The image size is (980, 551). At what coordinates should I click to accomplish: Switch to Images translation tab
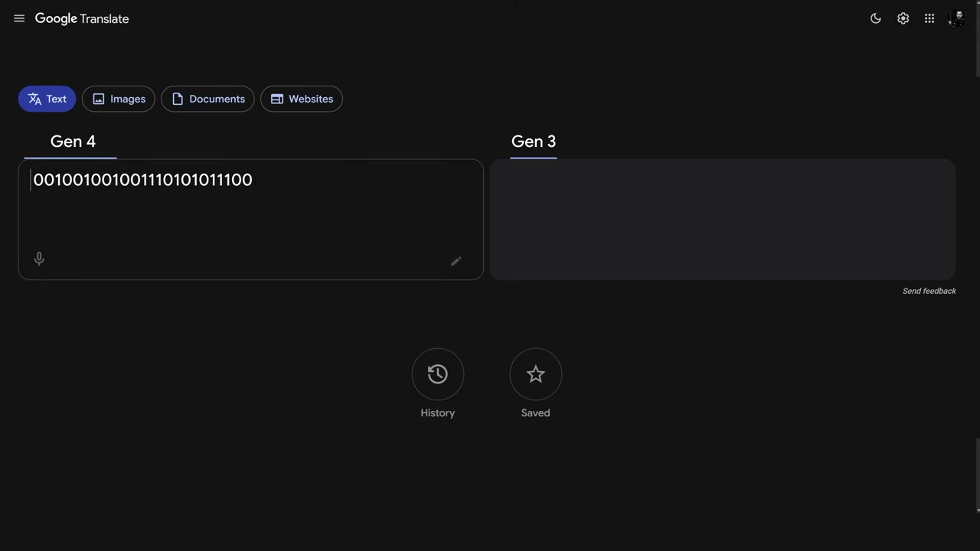coord(119,99)
